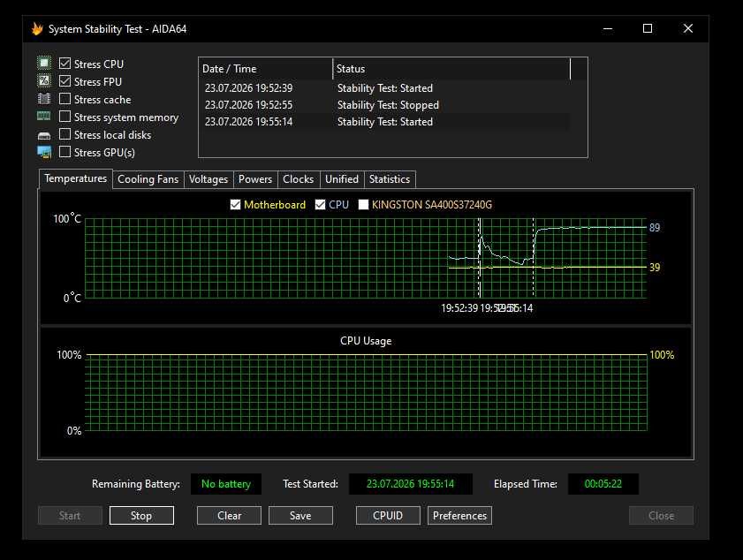Switch to the Cooling Fans tab
This screenshot has width=743, height=560.
click(148, 179)
